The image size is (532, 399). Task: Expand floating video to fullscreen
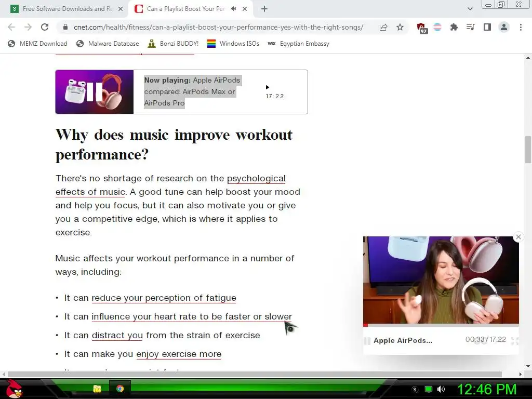(514, 341)
